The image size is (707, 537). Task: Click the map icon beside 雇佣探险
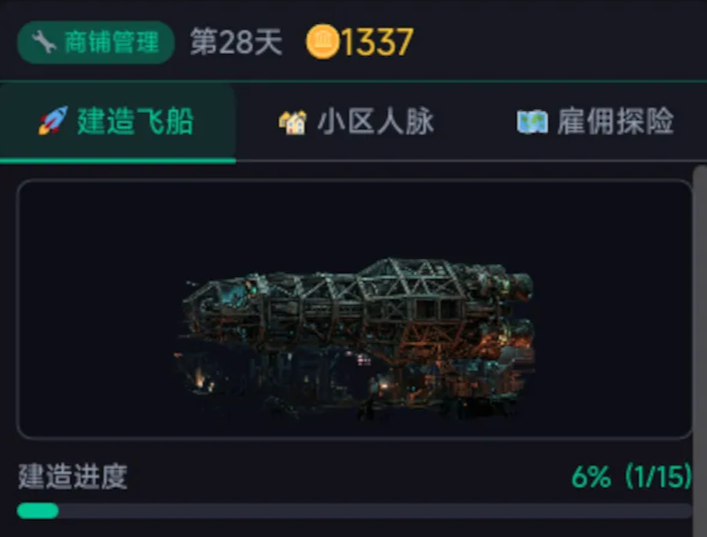[x=532, y=122]
